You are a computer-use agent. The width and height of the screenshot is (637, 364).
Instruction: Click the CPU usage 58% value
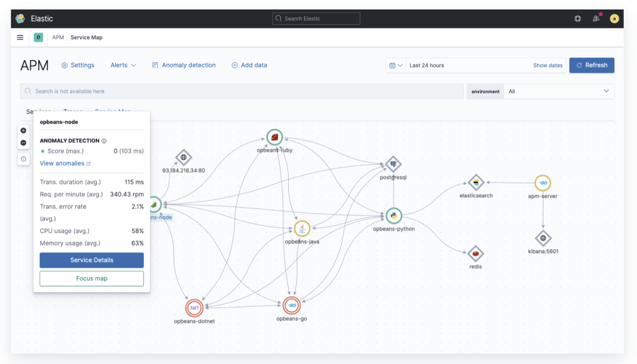pos(138,231)
